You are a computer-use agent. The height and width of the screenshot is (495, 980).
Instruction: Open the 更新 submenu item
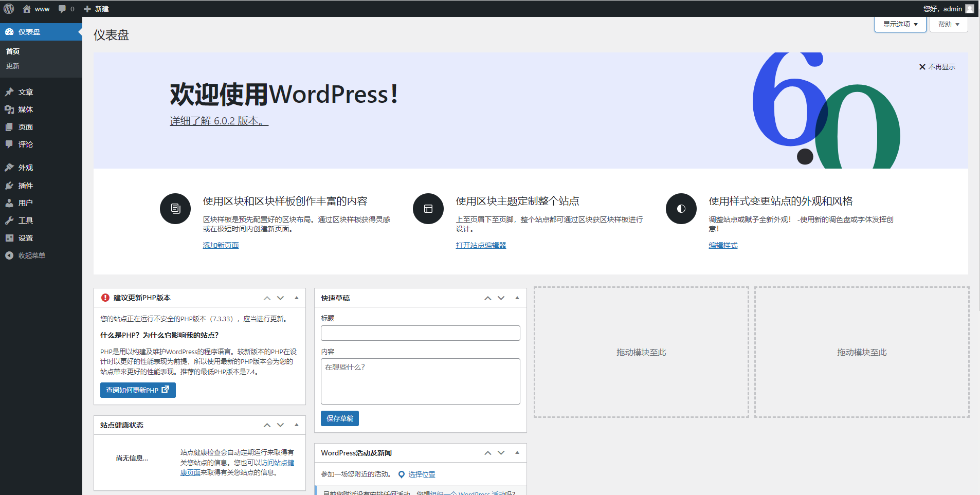point(13,66)
